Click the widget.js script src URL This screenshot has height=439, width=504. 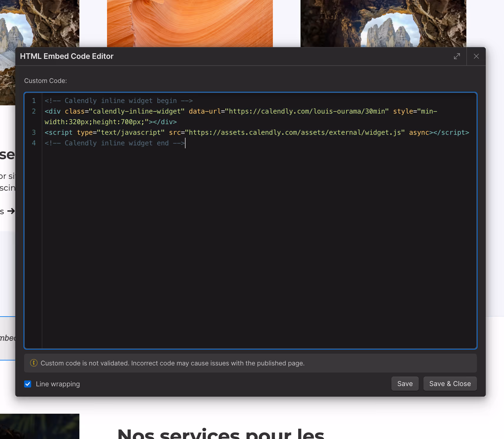[295, 132]
